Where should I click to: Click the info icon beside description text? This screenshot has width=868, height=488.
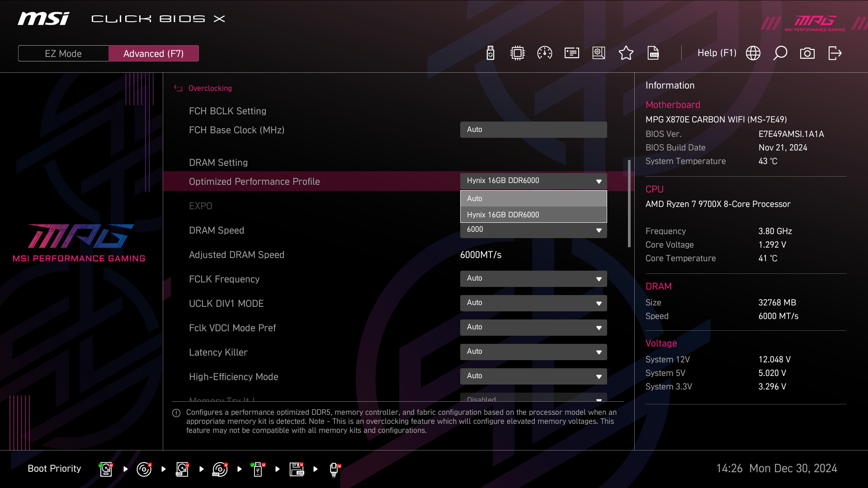[x=176, y=413]
